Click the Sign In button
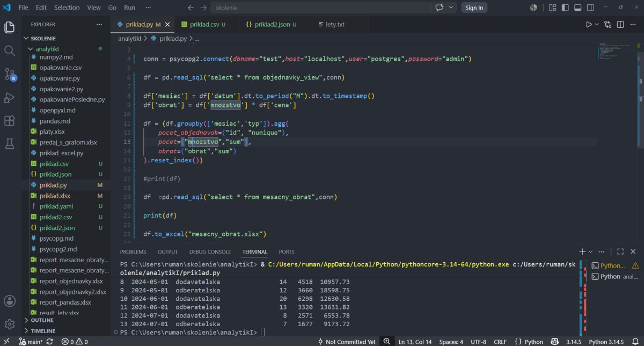This screenshot has height=346, width=644. coord(474,8)
